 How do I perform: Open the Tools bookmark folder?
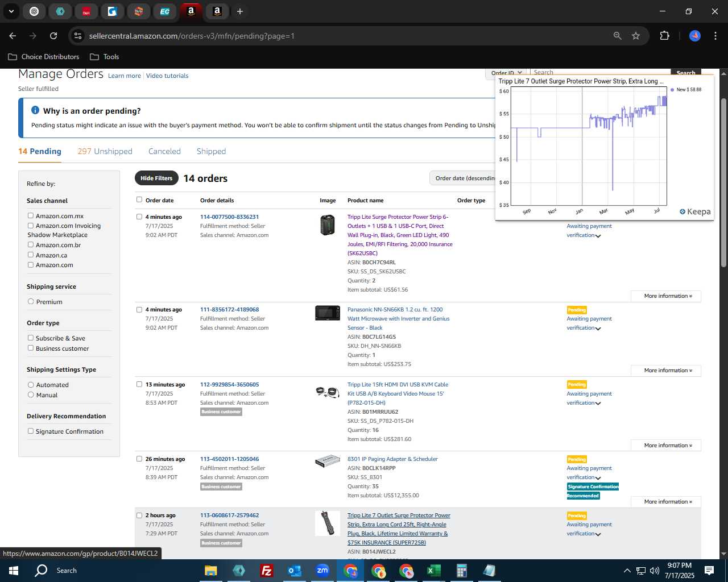tap(105, 57)
